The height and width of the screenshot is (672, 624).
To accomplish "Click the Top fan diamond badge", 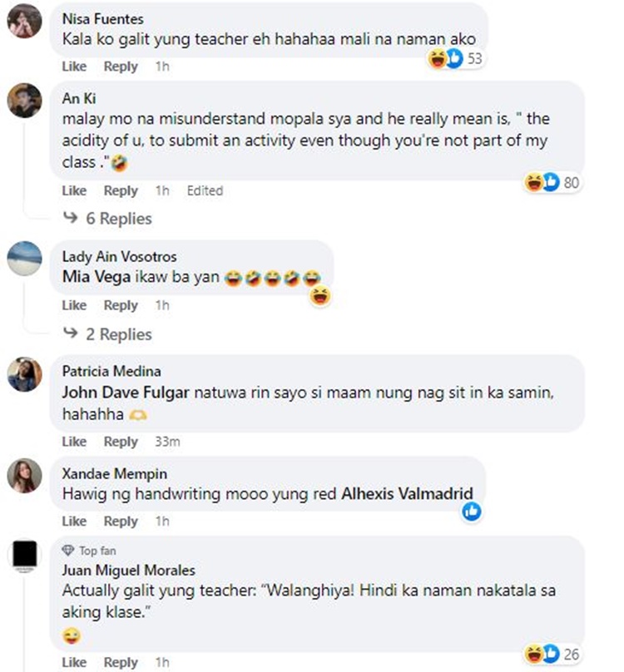I will tap(67, 550).
